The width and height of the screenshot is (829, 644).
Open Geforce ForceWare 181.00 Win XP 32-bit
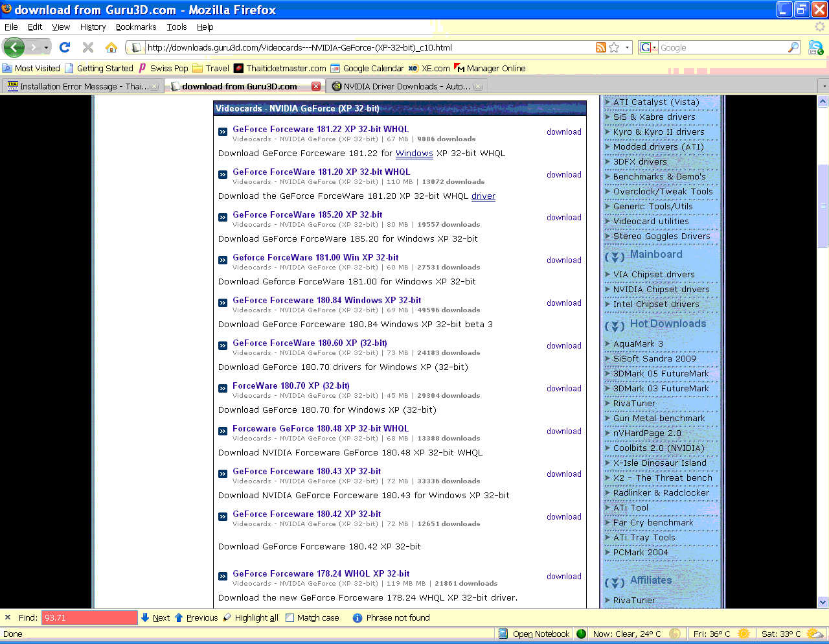point(315,257)
